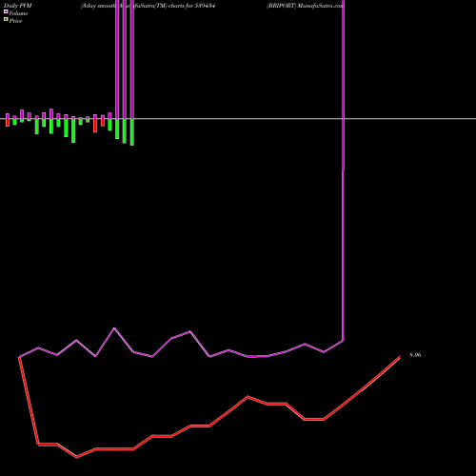Click the 'Daily PVM' chart title
The height and width of the screenshot is (476, 476).
tap(18, 6)
